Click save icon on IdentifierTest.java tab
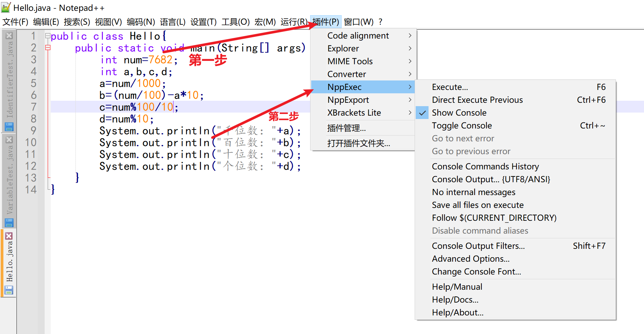The height and width of the screenshot is (334, 644). [x=9, y=127]
